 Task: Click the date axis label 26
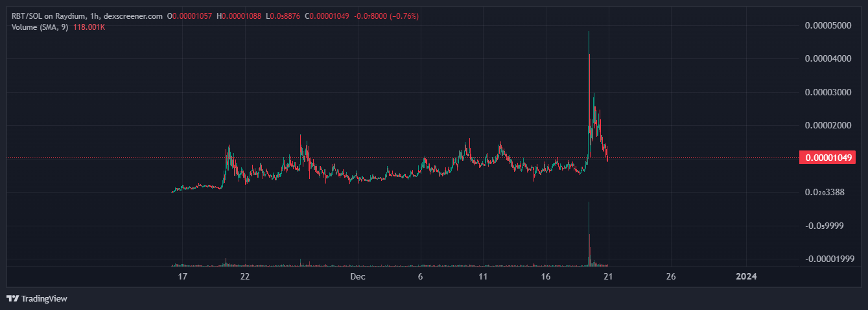click(671, 277)
